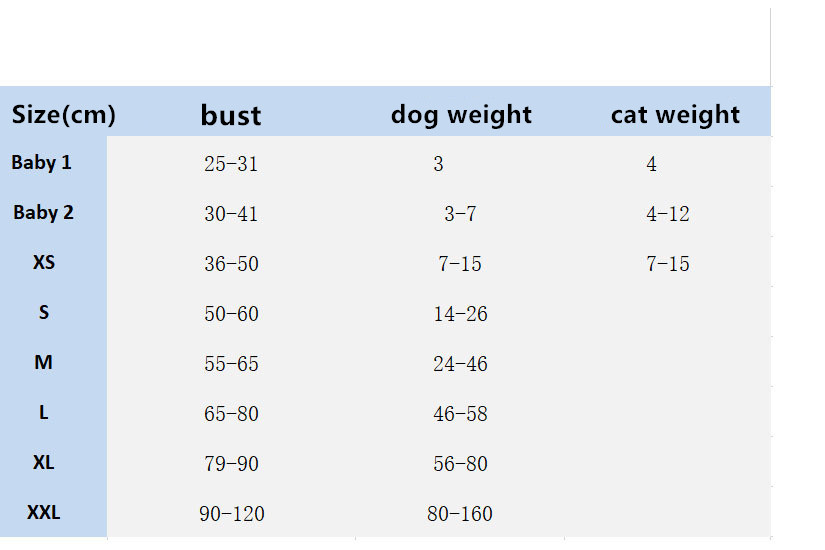Viewport: 825px width, 550px height.
Task: Click the Baby 1 size label
Action: 42,162
